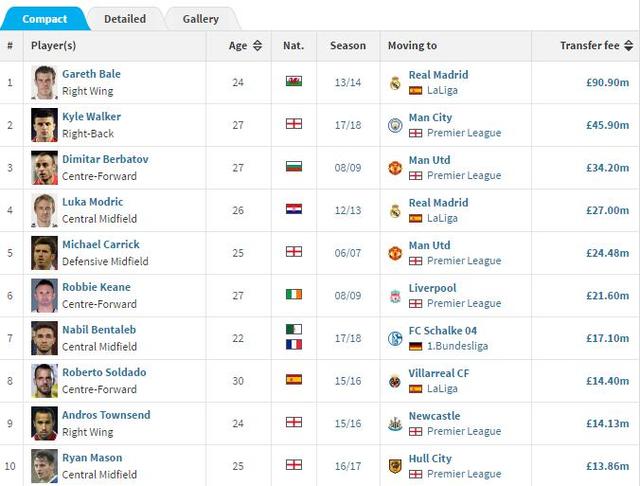Switch to the Detailed tab
Image resolution: width=640 pixels, height=486 pixels.
click(125, 19)
